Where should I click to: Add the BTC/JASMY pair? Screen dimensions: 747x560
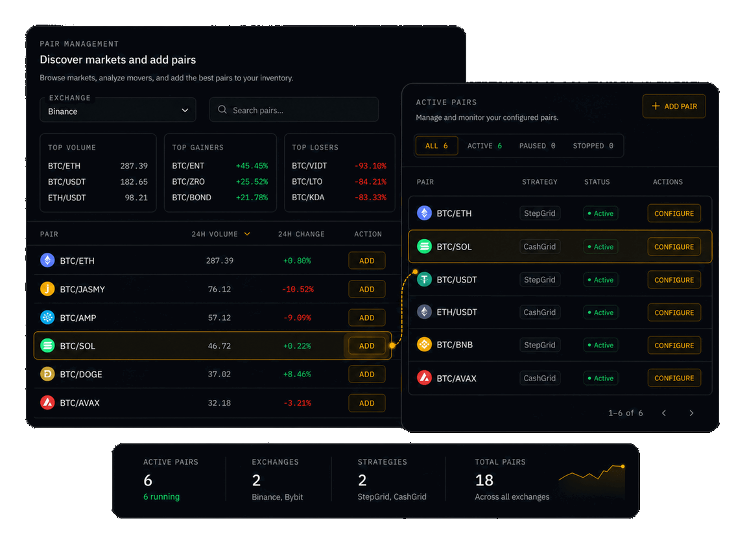click(367, 290)
